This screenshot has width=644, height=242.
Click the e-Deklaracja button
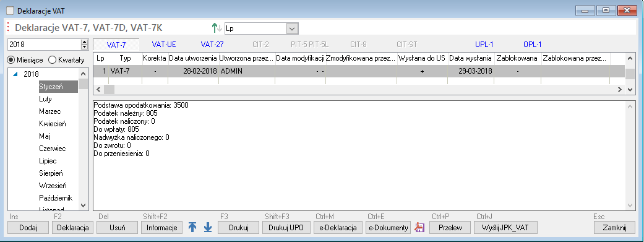tap(338, 228)
